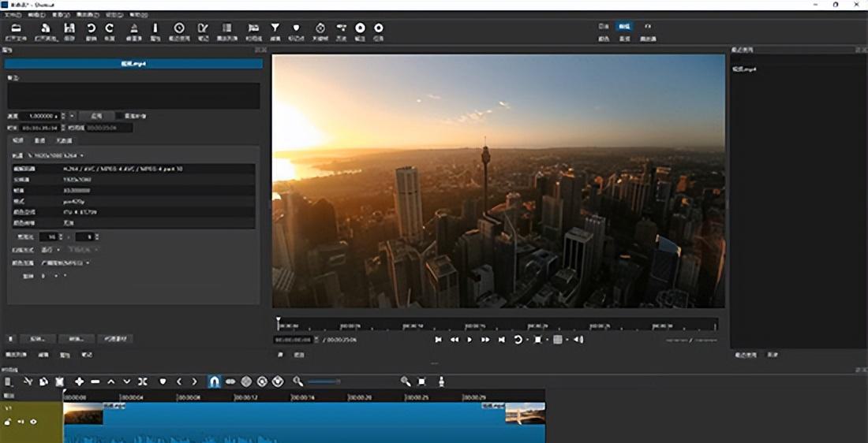Image resolution: width=868 pixels, height=443 pixels.
Task: Paste the clip in timeline toolbar
Action: point(60,382)
